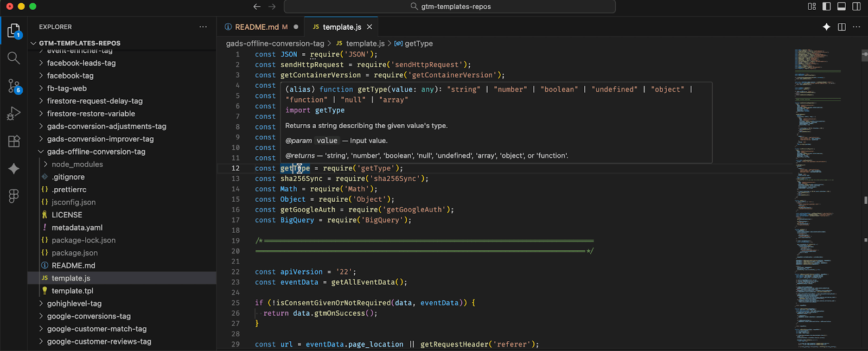868x351 pixels.
Task: Open the Extensions view
Action: [14, 141]
